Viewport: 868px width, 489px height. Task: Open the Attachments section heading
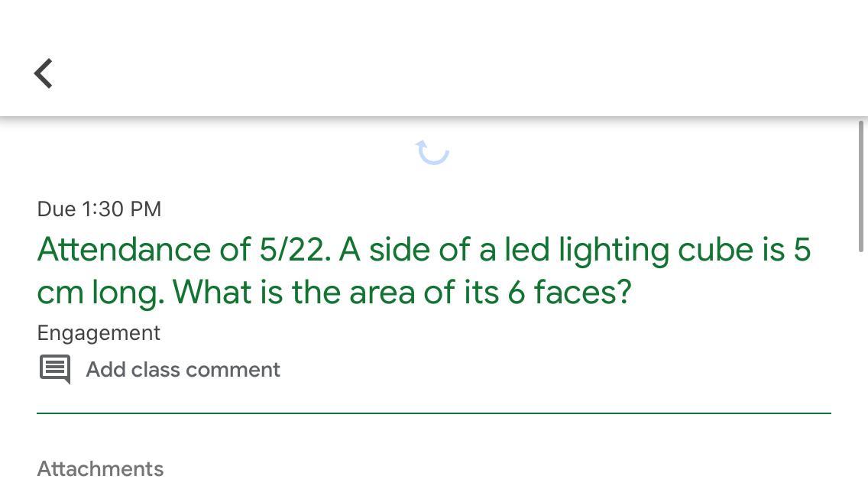click(x=100, y=468)
